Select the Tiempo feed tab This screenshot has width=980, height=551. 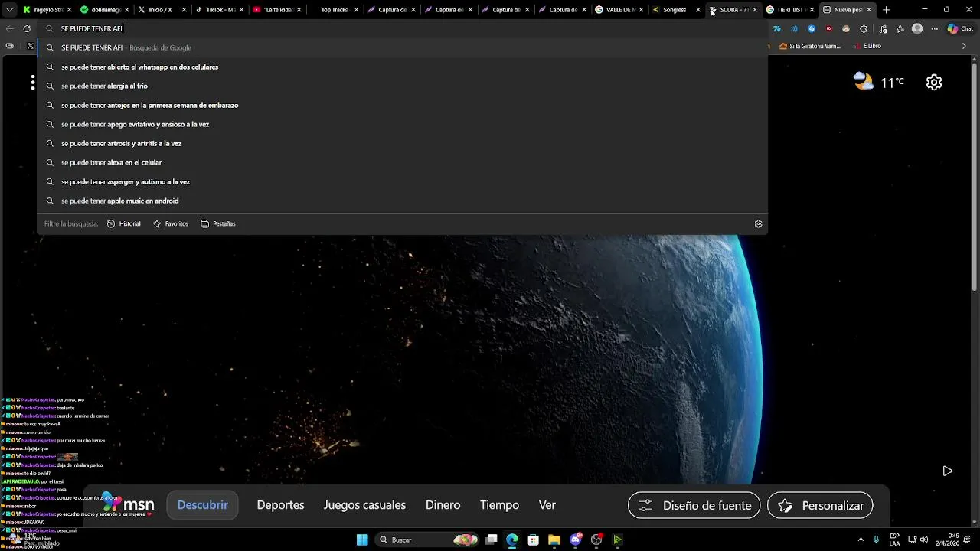click(499, 505)
